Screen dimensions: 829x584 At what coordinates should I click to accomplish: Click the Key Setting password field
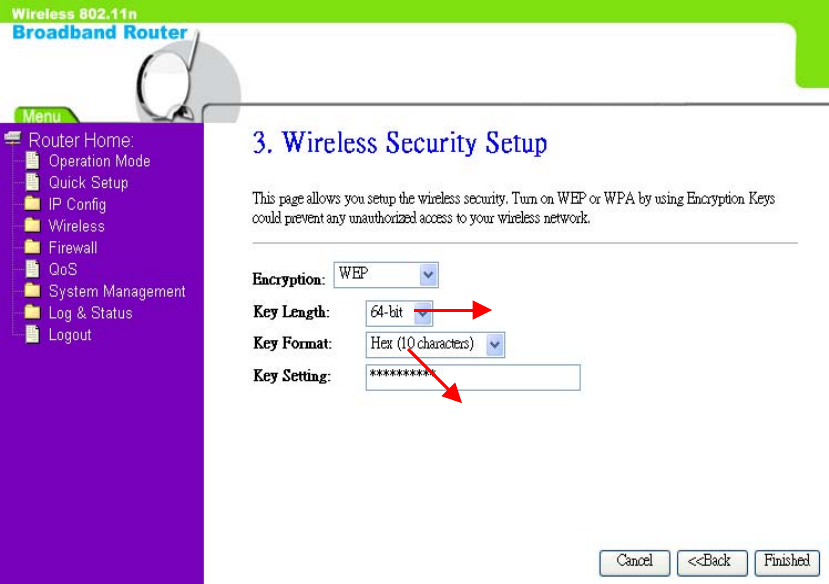coord(473,377)
